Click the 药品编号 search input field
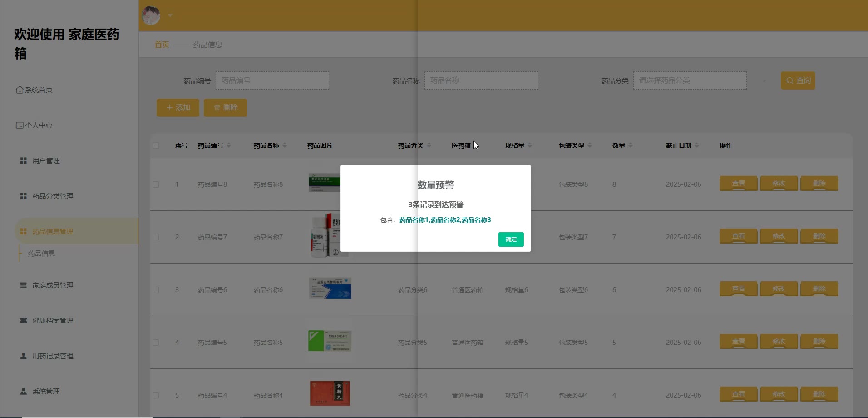Screen dimensions: 868x418 coord(272,80)
